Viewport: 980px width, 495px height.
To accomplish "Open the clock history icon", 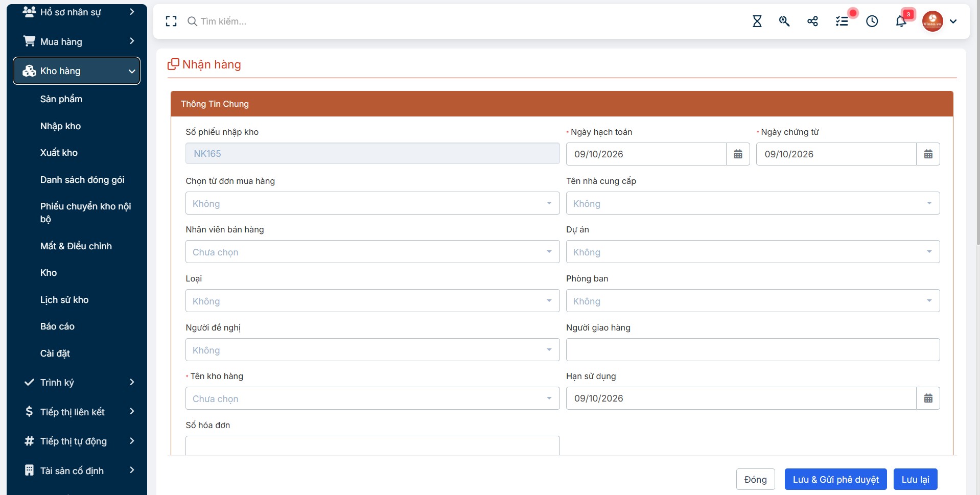I will pyautogui.click(x=872, y=21).
